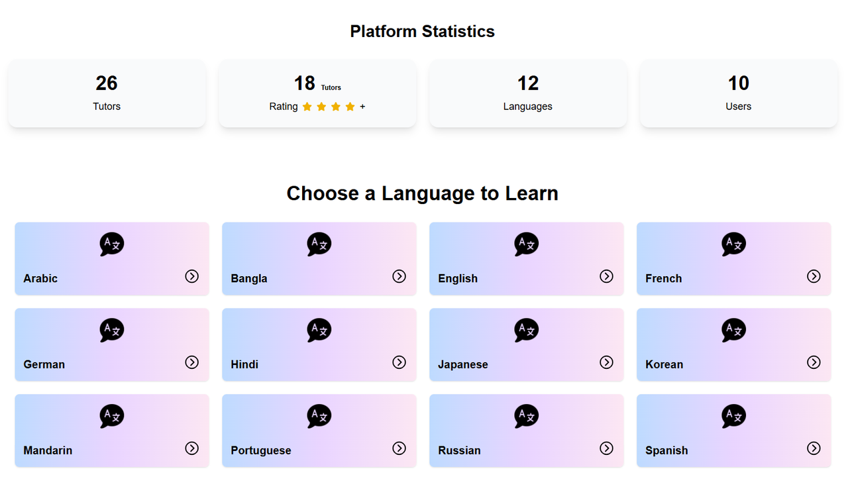Click the 12 Languages statistics card
The height and width of the screenshot is (504, 848).
[x=528, y=93]
